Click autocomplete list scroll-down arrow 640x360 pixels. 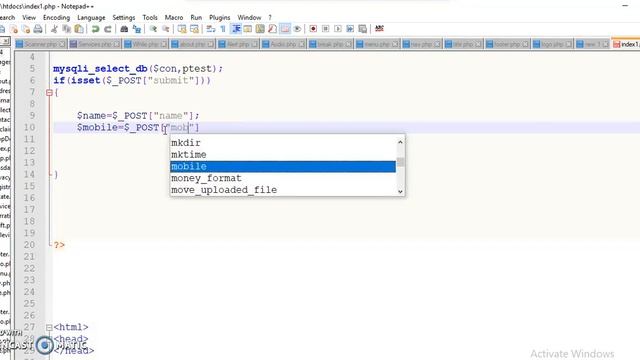tap(400, 191)
